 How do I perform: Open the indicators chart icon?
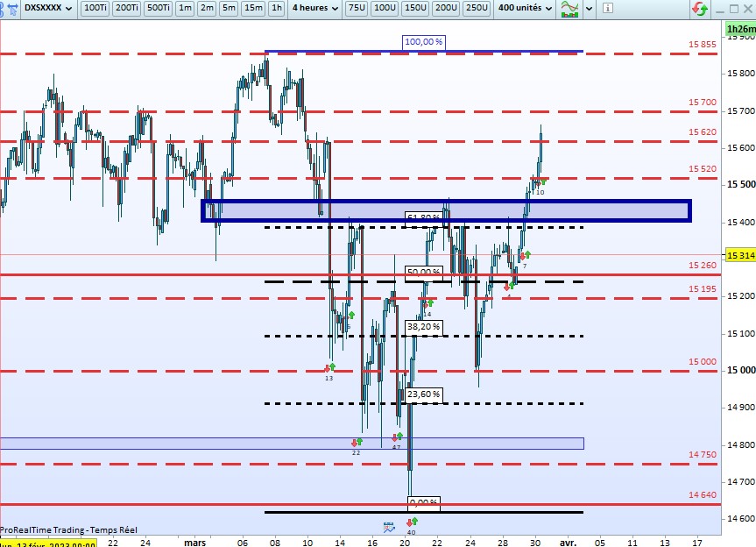click(570, 9)
